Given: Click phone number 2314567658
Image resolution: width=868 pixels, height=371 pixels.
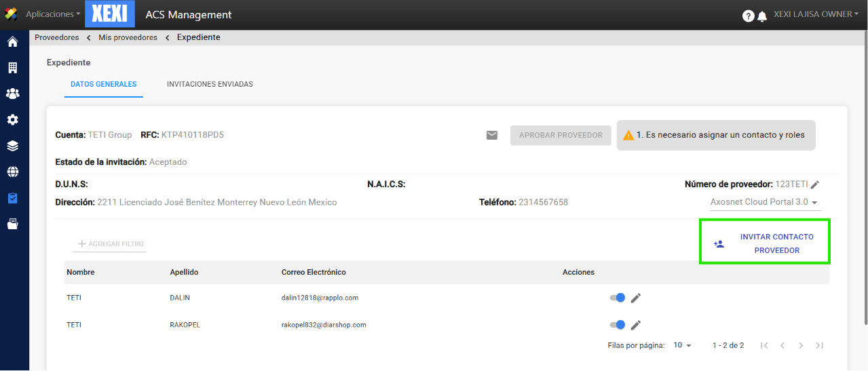Looking at the screenshot, I should 543,202.
